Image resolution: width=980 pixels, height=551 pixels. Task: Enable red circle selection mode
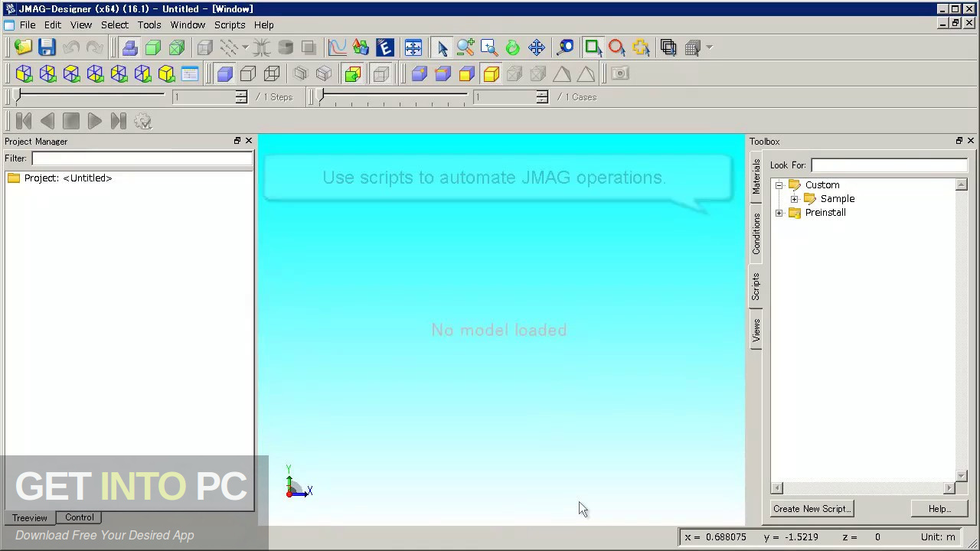616,47
